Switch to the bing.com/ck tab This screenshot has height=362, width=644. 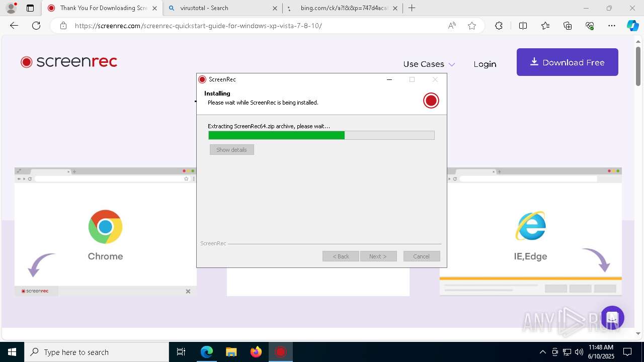click(x=342, y=8)
